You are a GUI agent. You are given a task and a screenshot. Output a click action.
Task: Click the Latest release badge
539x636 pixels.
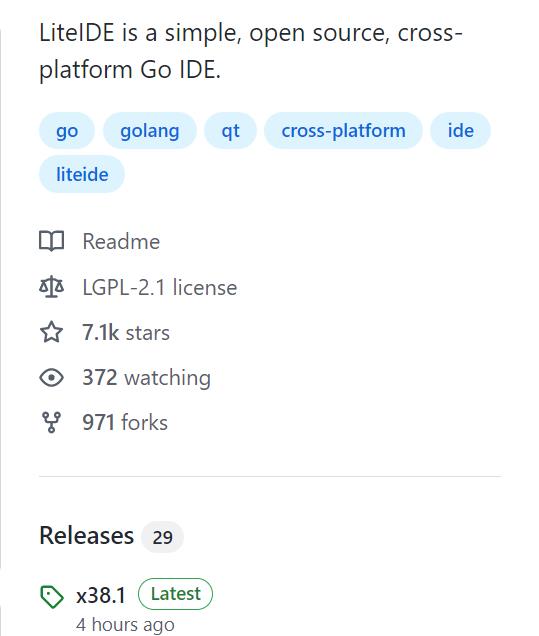pos(175,594)
